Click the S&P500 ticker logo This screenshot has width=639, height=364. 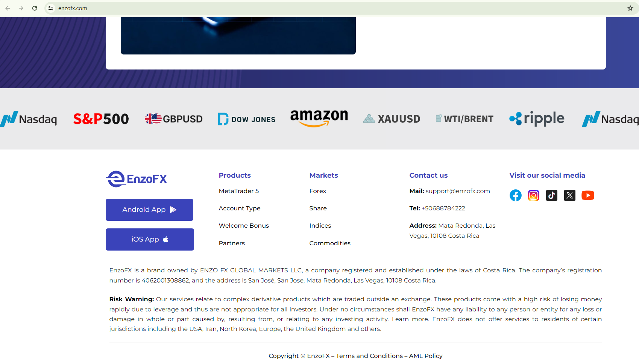coord(101,119)
